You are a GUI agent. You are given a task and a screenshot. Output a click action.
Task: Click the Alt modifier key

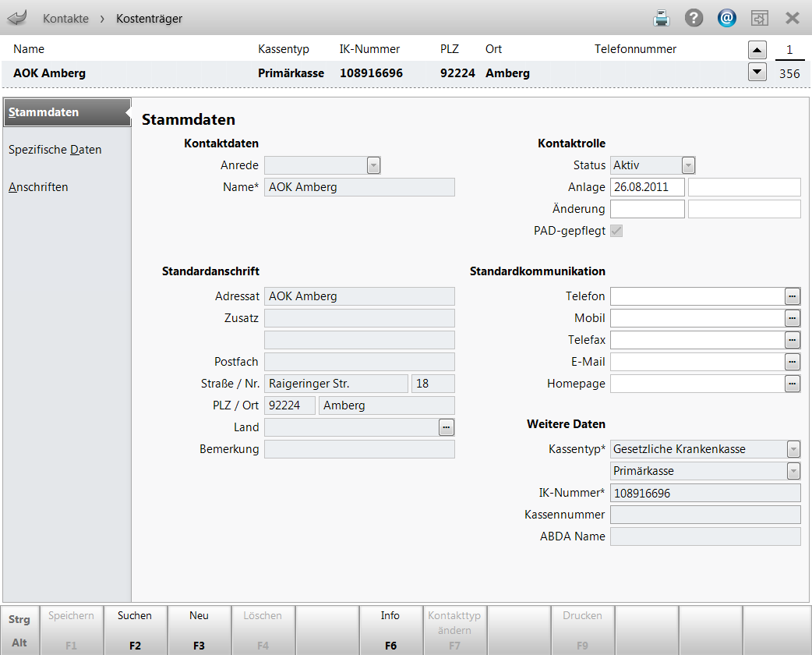click(19, 643)
